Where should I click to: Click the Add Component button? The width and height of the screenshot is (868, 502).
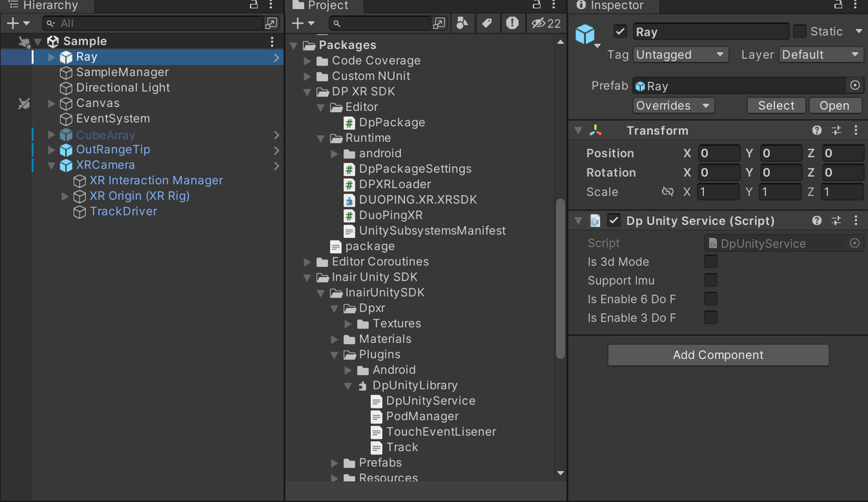click(718, 355)
